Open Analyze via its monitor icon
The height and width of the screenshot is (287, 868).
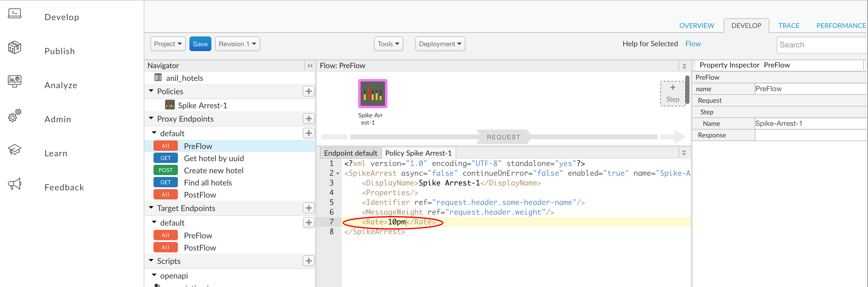click(x=15, y=81)
